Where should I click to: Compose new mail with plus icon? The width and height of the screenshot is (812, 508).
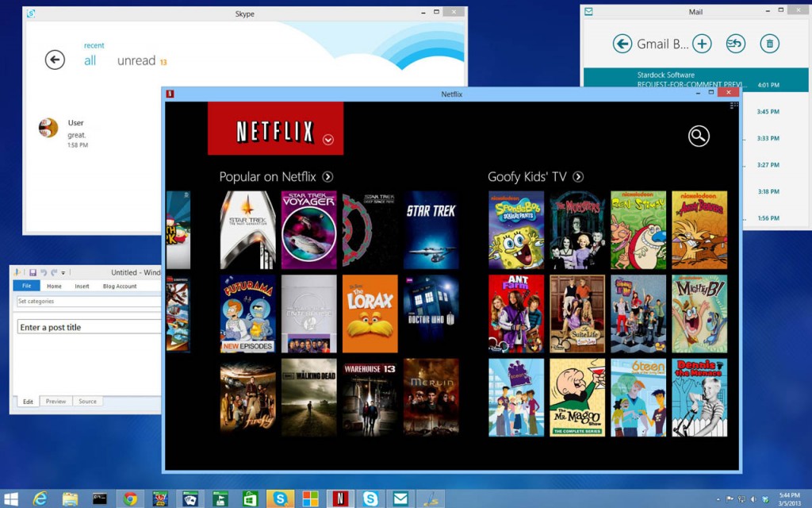pyautogui.click(x=702, y=44)
